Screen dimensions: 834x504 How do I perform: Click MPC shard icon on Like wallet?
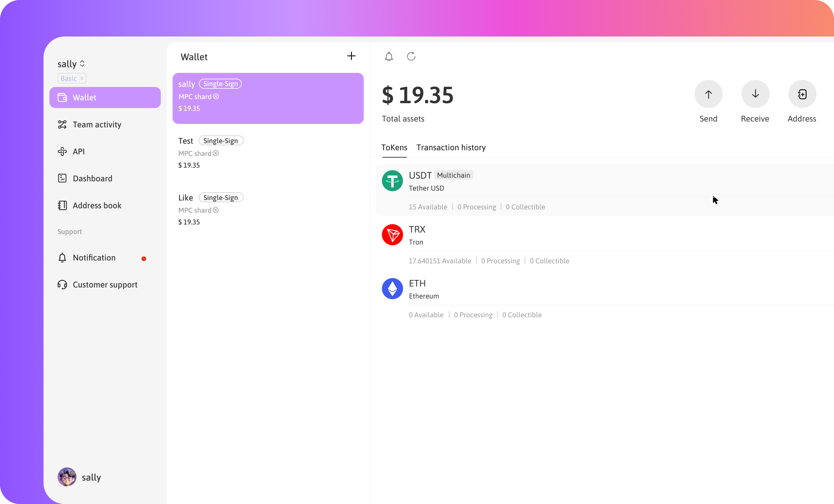(x=216, y=210)
